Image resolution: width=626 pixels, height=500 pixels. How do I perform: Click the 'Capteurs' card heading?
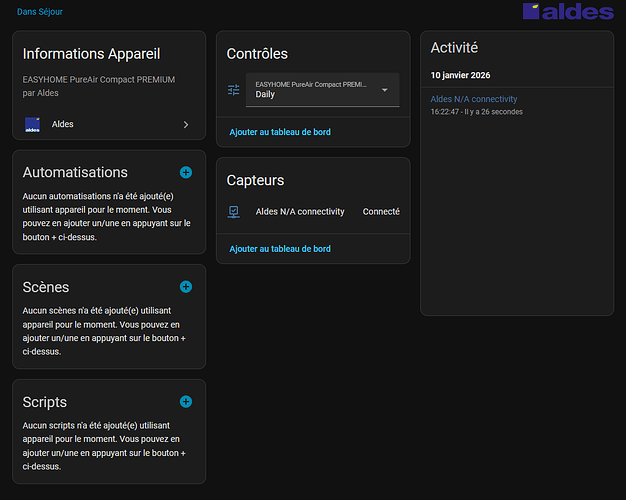255,181
